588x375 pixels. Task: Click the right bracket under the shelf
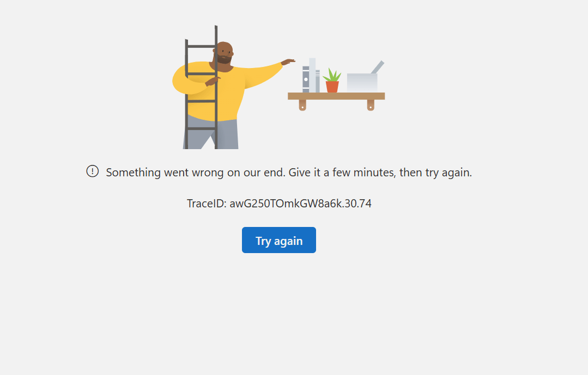click(371, 105)
